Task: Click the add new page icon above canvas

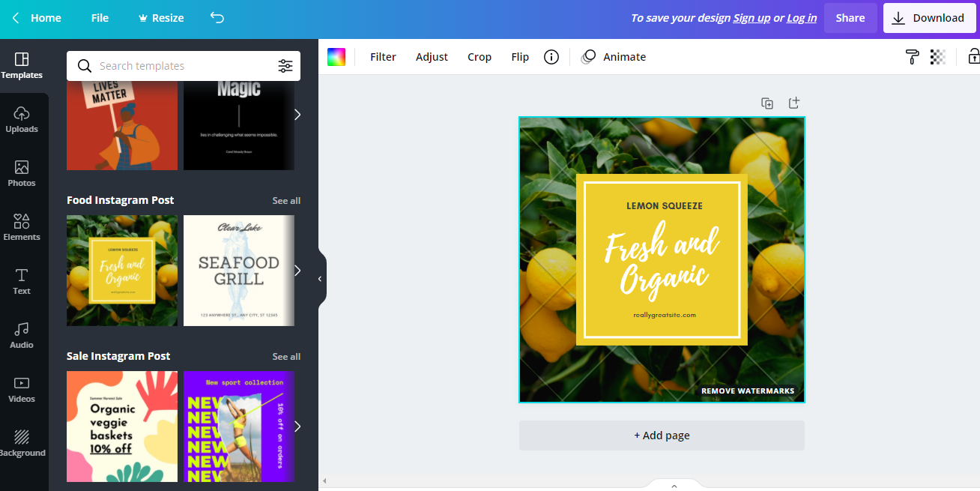Action: (794, 103)
